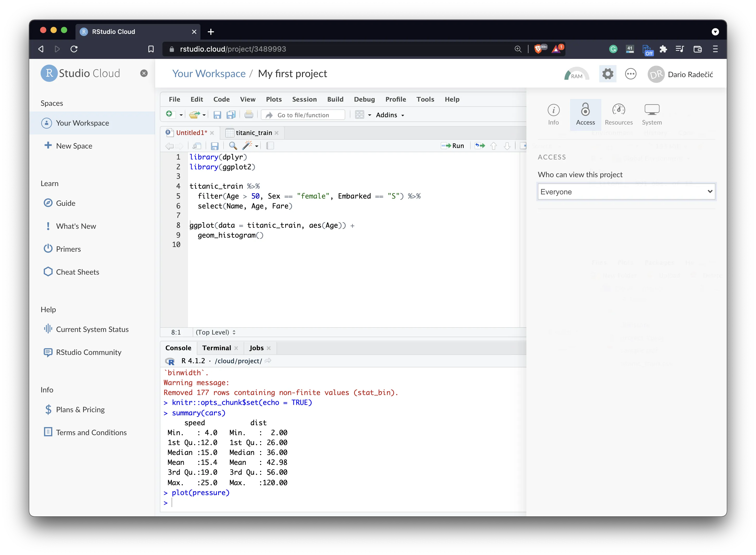Open 'Who can view this project' dropdown

point(626,192)
